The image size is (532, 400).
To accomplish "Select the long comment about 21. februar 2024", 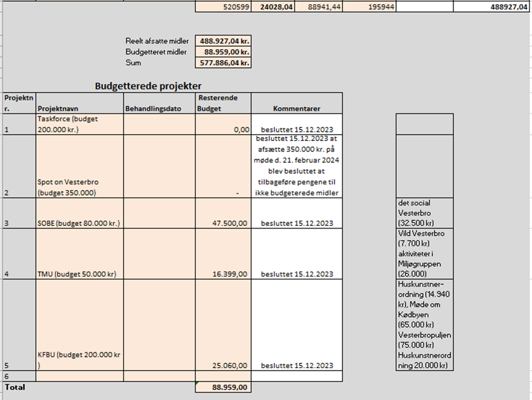I will click(x=297, y=167).
